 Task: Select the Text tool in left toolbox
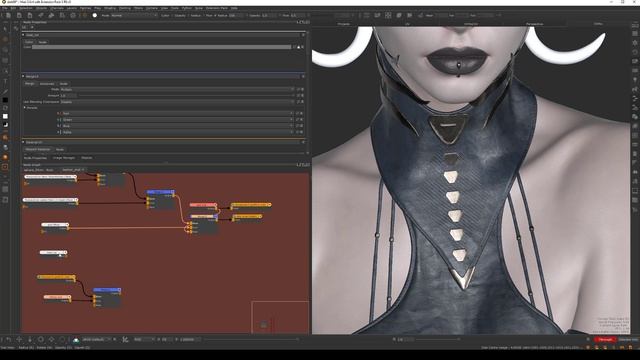pos(5,81)
